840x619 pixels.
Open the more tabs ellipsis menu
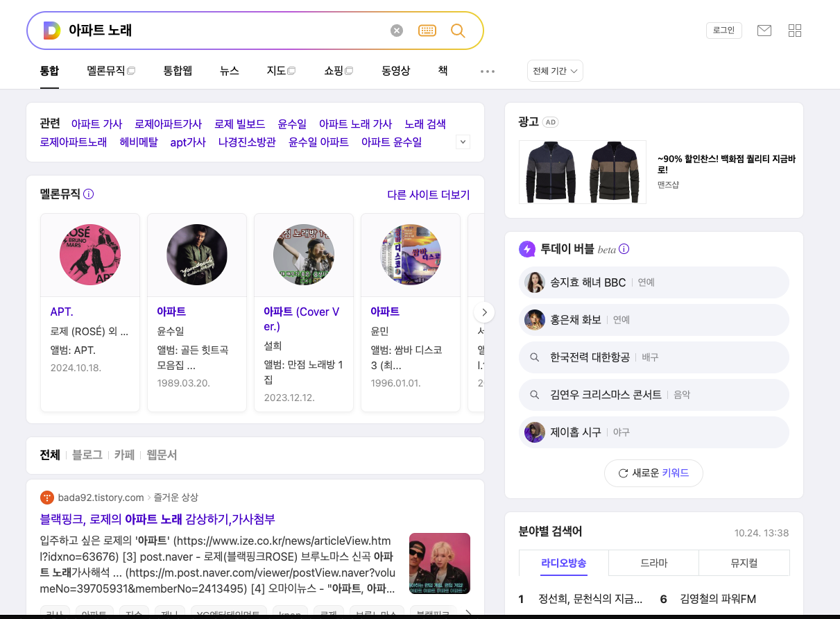487,70
